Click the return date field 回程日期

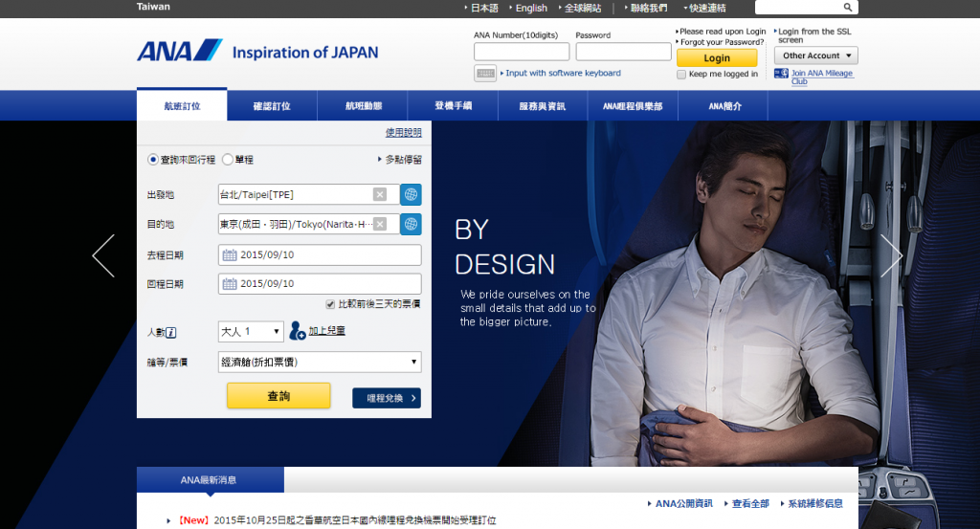[x=320, y=283]
